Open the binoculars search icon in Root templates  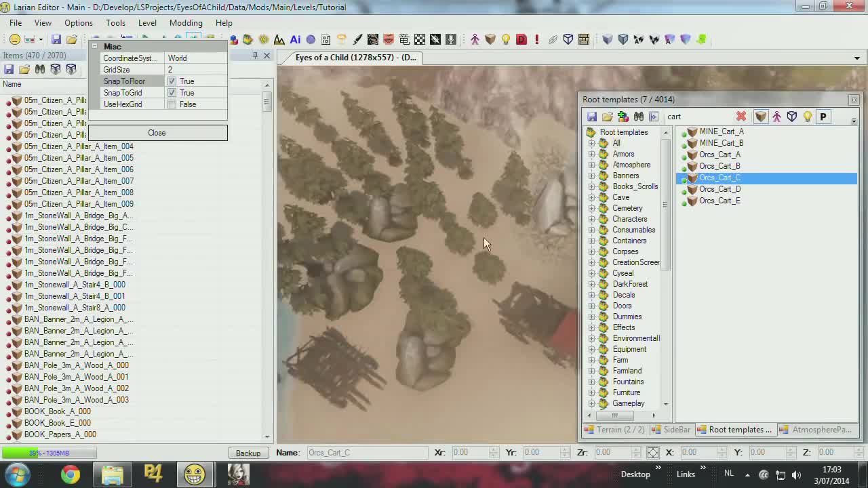coord(638,117)
